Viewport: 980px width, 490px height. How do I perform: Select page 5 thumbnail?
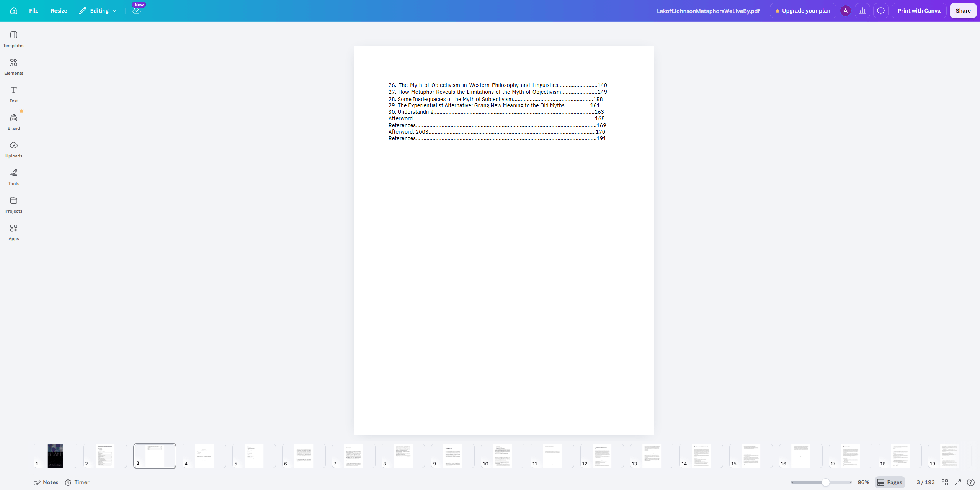(x=254, y=456)
